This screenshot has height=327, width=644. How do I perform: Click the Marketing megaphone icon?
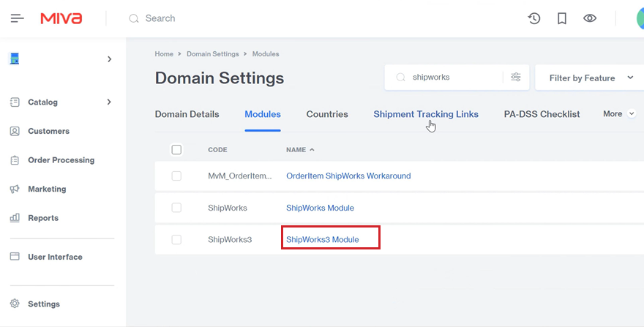(x=15, y=189)
